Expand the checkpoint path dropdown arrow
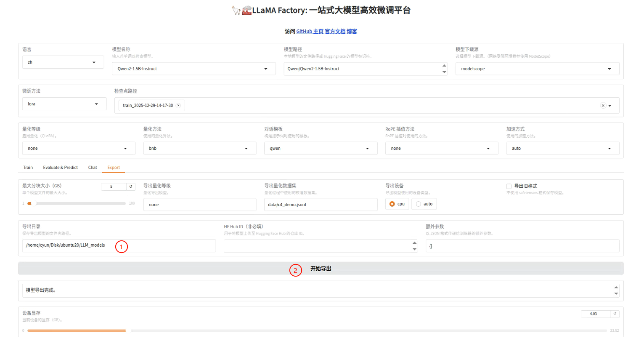This screenshot has height=349, width=644. point(610,106)
